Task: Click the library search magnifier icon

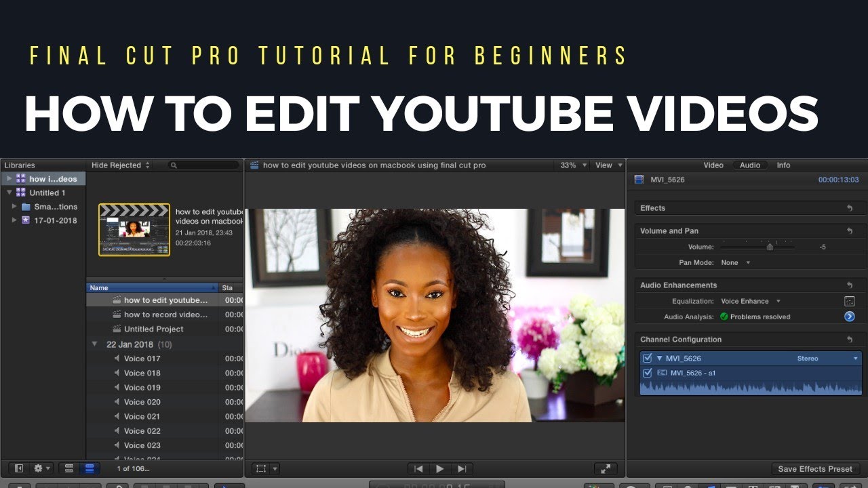Action: (174, 165)
